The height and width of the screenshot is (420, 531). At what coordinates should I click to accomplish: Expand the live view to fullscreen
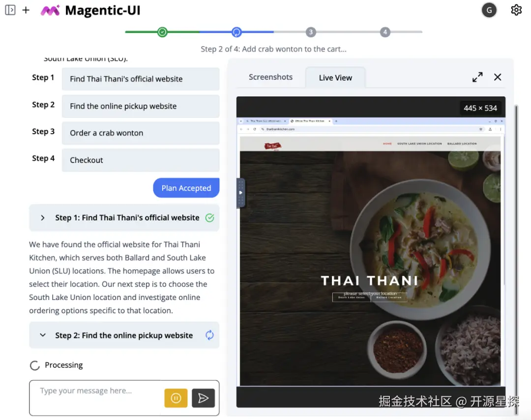[477, 77]
